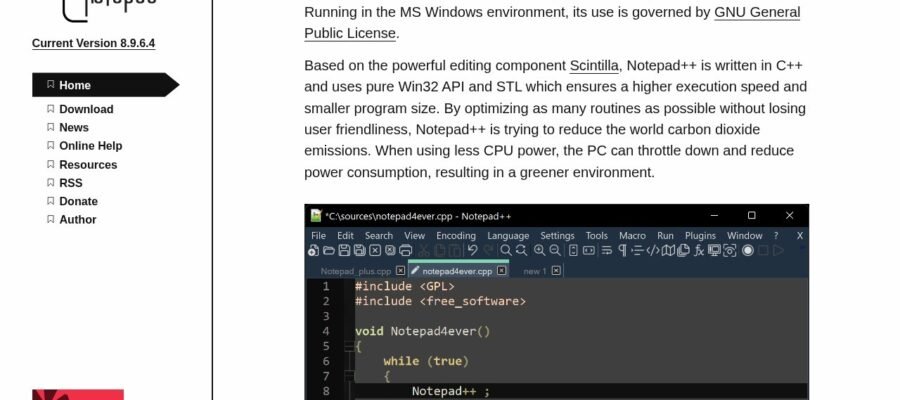
Task: Click the New file icon in Notepad++ toolbar
Action: pyautogui.click(x=313, y=250)
